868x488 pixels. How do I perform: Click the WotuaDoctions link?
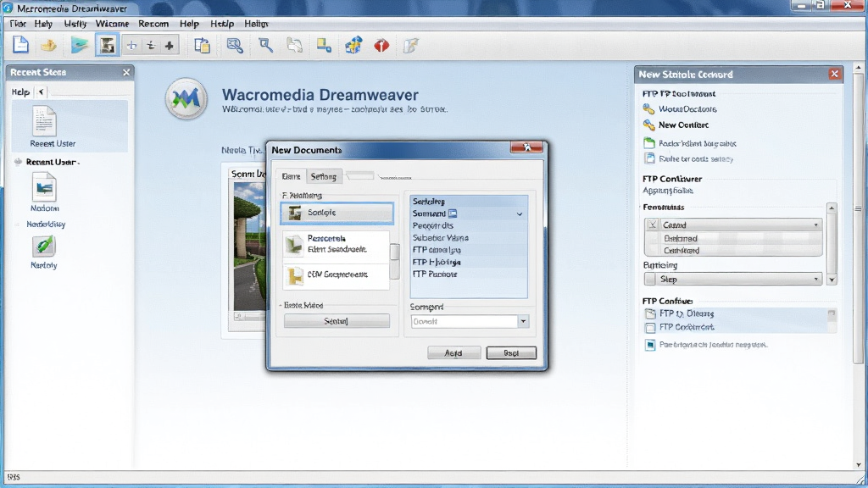pos(687,109)
